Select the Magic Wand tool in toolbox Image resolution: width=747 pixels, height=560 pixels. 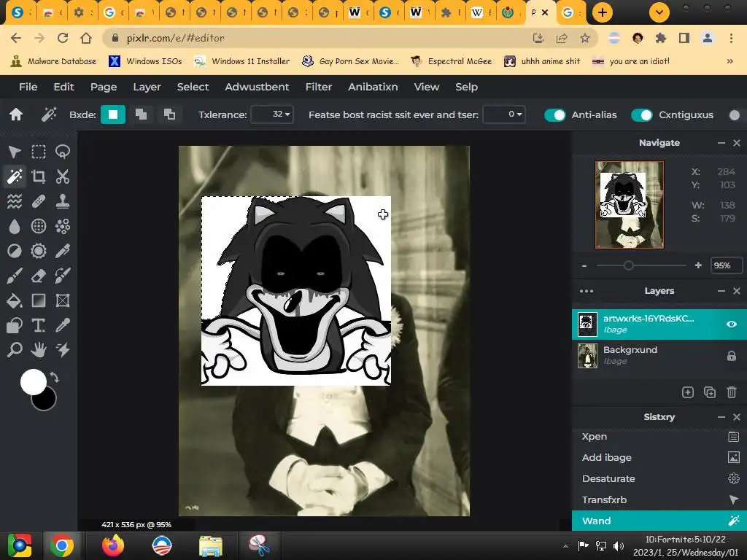[x=15, y=176]
